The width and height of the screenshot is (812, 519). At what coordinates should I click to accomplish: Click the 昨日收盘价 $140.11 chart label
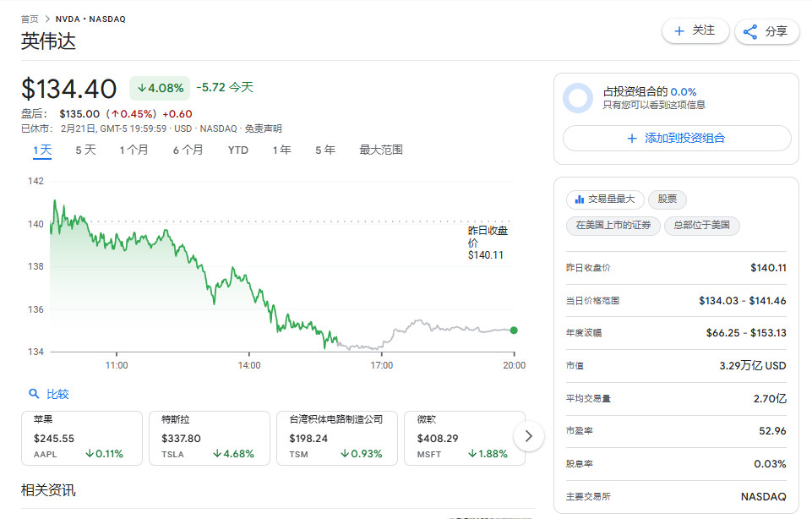click(x=488, y=243)
